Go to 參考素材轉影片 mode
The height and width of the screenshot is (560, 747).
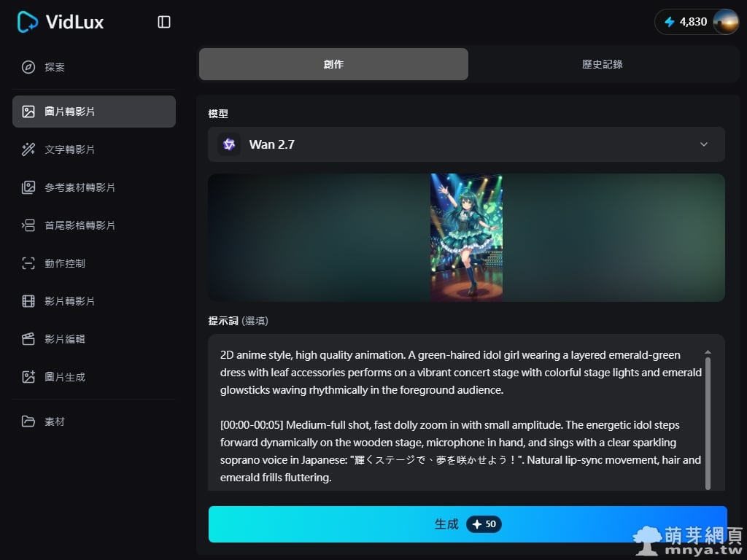tap(94, 187)
